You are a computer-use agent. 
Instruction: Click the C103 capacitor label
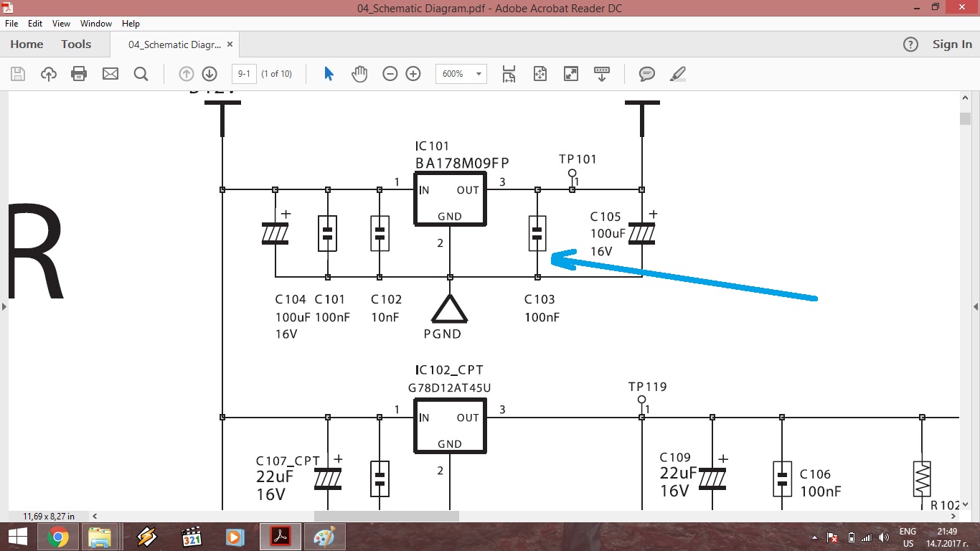540,299
